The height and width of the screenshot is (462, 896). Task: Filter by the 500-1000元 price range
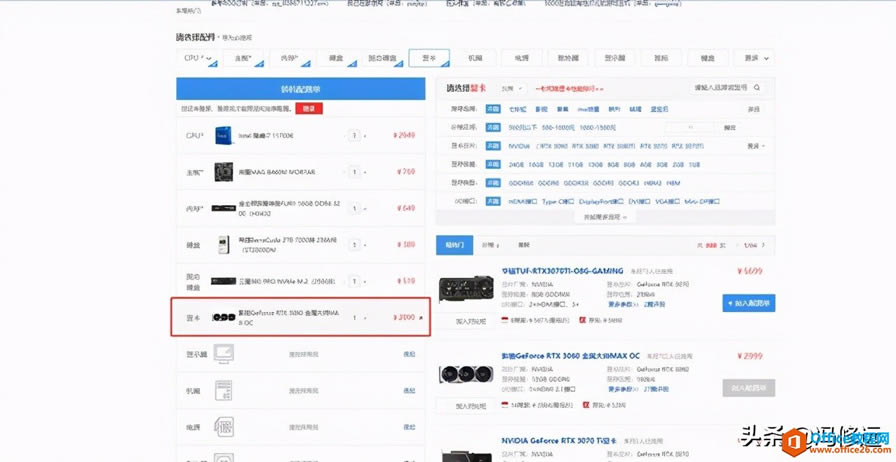559,128
